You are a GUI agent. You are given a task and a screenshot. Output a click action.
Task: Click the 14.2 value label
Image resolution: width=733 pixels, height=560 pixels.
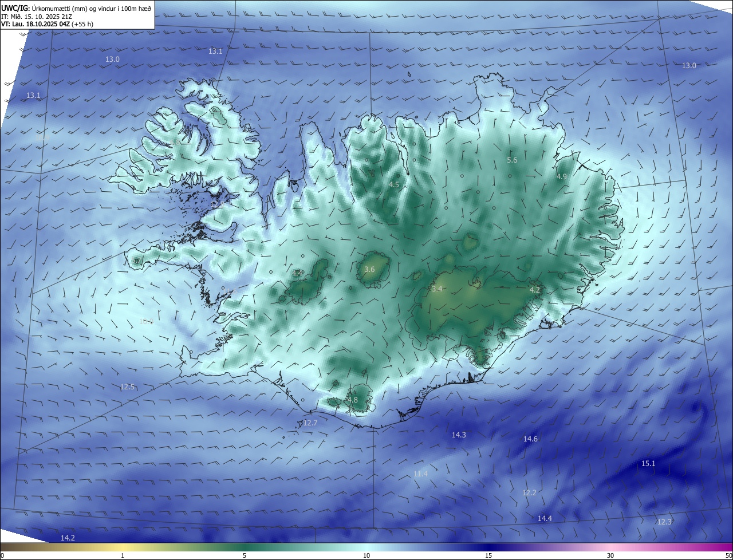[x=68, y=538]
